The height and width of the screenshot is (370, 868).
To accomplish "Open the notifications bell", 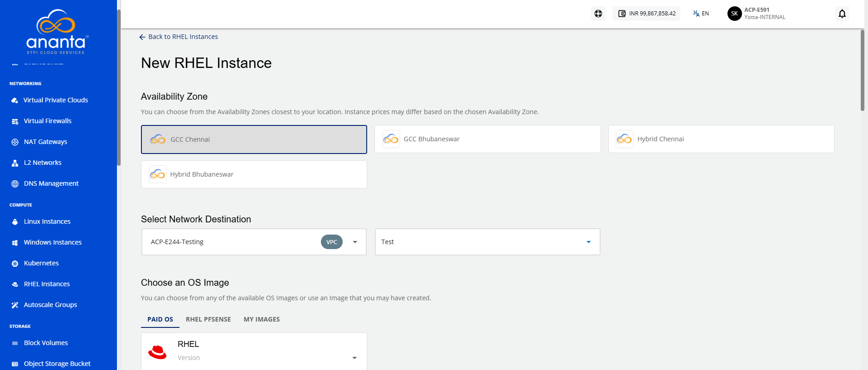I will point(842,14).
